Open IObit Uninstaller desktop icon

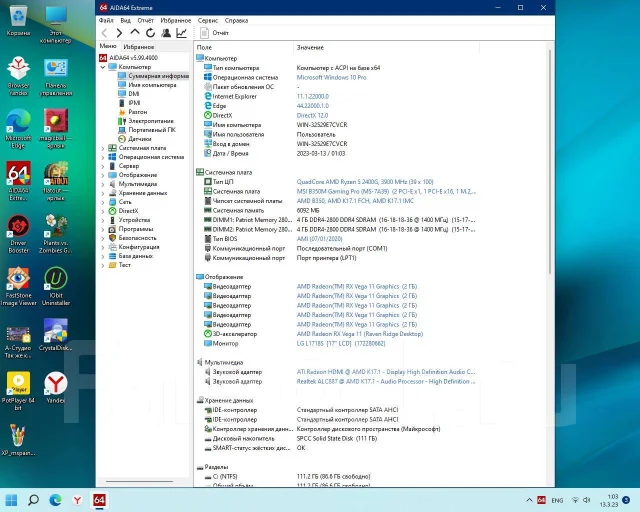tap(56, 287)
